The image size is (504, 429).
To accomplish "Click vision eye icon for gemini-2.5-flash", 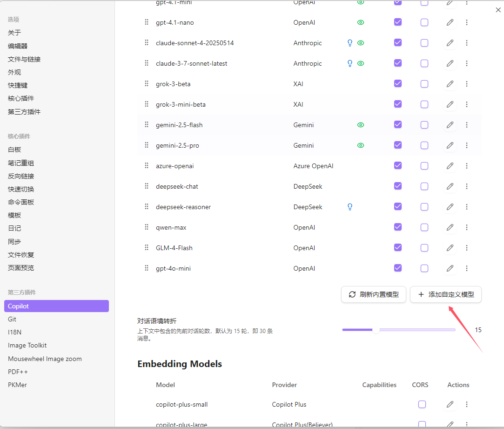I will (x=361, y=125).
